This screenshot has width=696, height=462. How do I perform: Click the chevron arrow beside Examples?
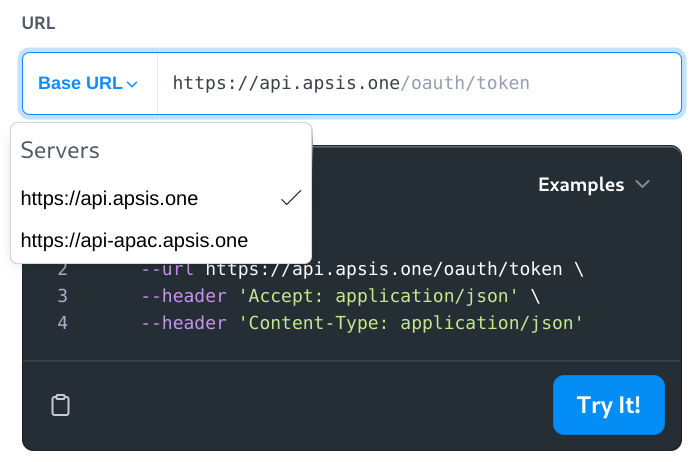coord(642,184)
